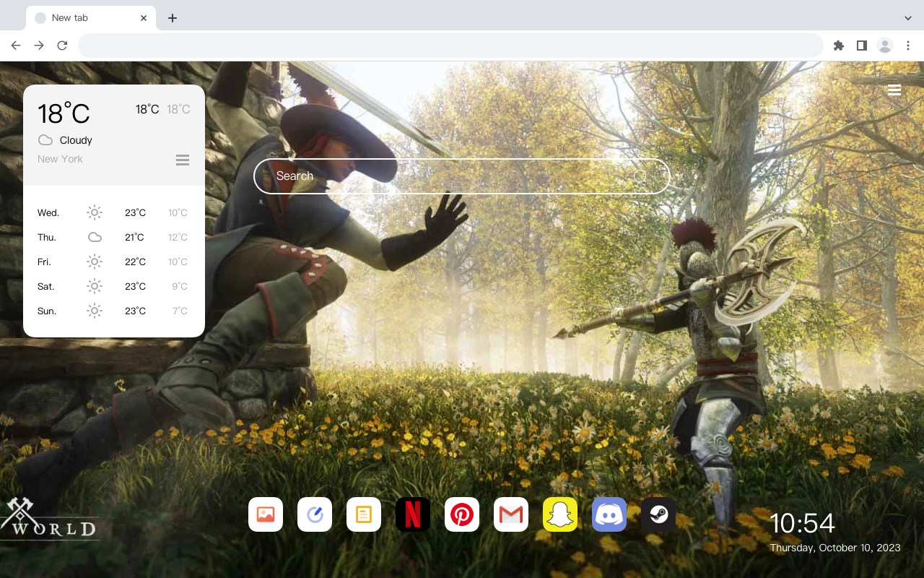The width and height of the screenshot is (924, 578).
Task: Open the Discord shortcut
Action: [609, 514]
